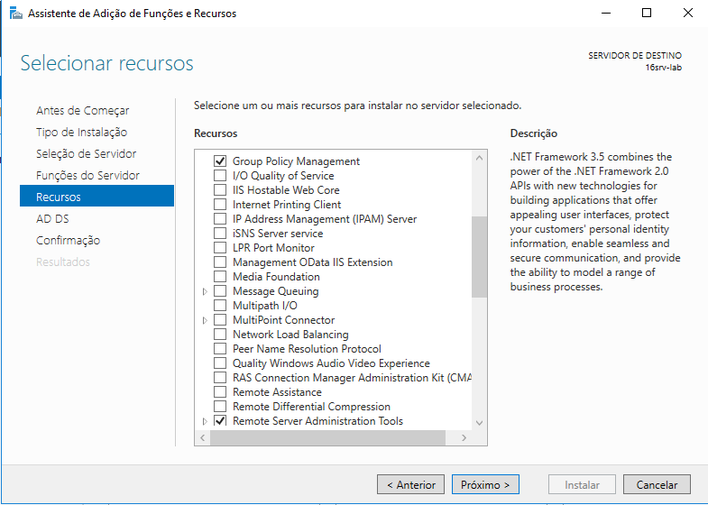Open the Funções do Servidor step
The height and width of the screenshot is (505, 708).
(88, 175)
